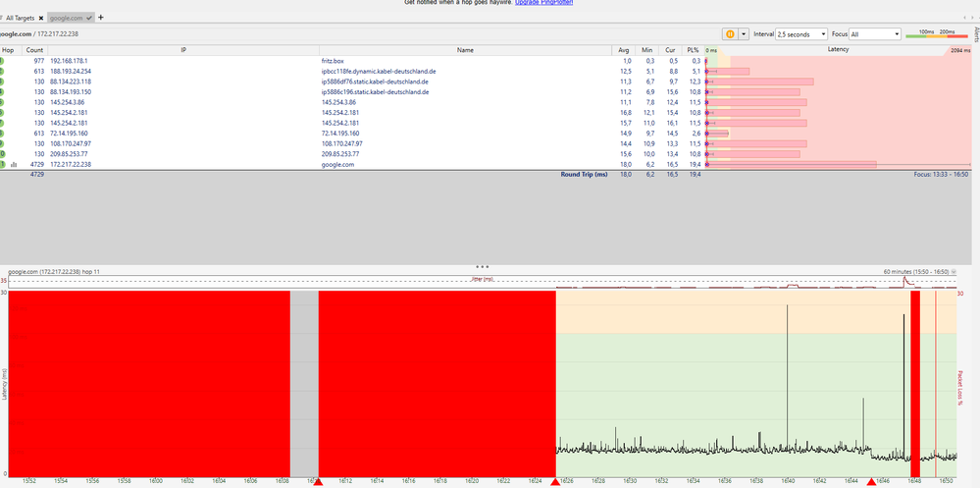Screen dimensions: 980x488
Task: Select hop number icon for 188.193.24.254
Action: [x=2, y=72]
